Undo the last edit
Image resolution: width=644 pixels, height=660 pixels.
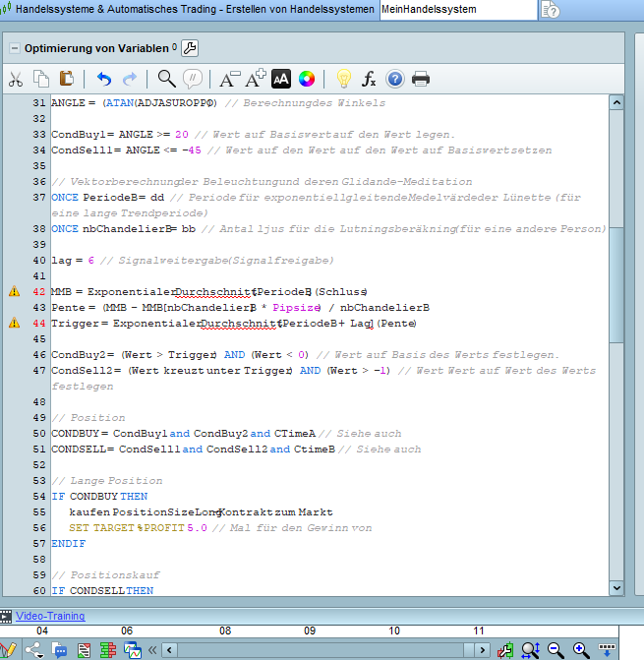pos(104,79)
